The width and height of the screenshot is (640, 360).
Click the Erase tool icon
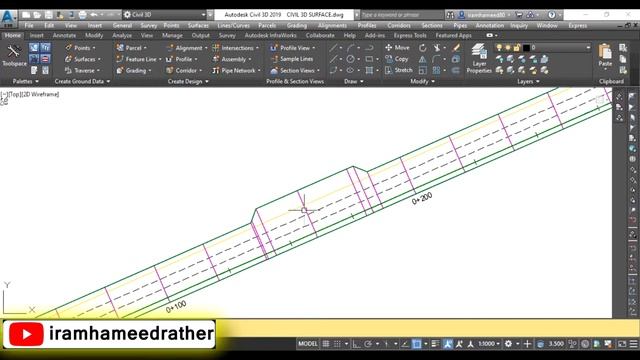coord(456,48)
